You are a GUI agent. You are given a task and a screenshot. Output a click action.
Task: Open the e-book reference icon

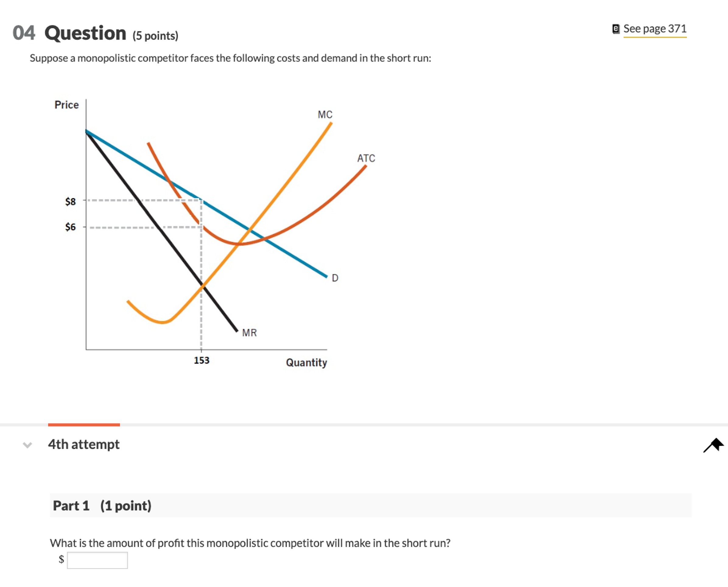[616, 29]
